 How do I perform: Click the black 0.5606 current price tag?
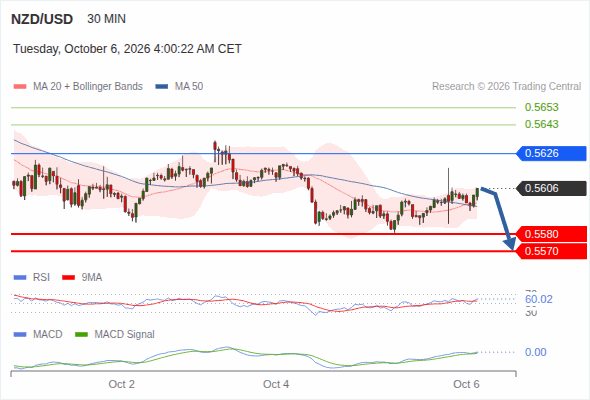[551, 188]
